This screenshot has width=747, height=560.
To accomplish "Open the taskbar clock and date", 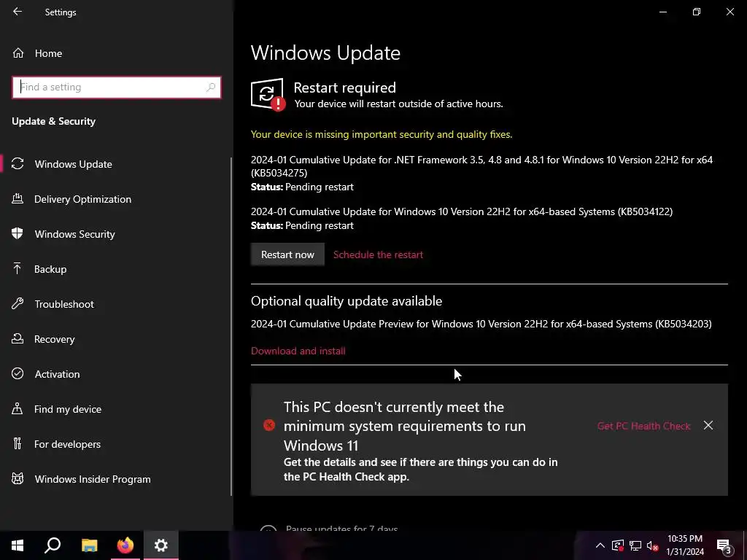I will point(685,545).
